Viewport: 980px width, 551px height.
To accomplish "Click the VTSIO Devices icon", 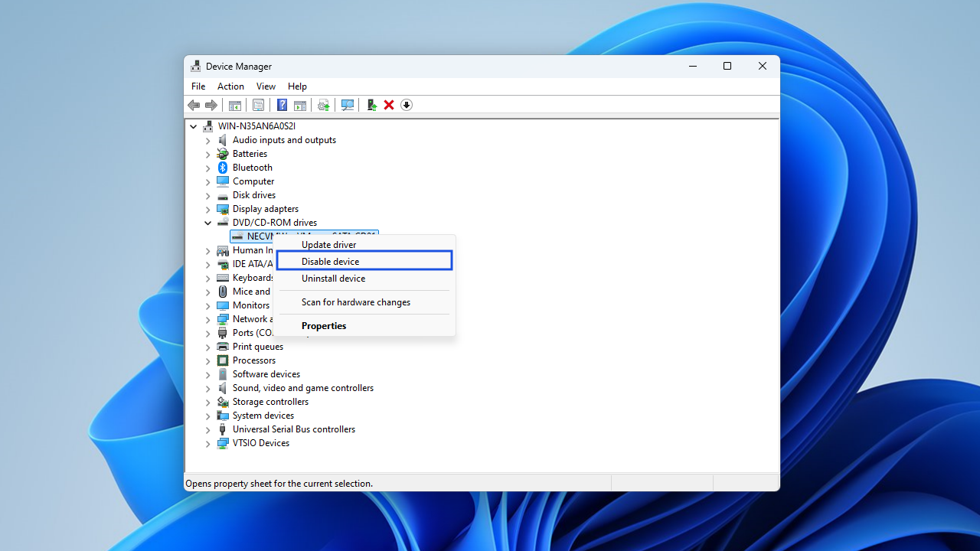I will [x=223, y=443].
